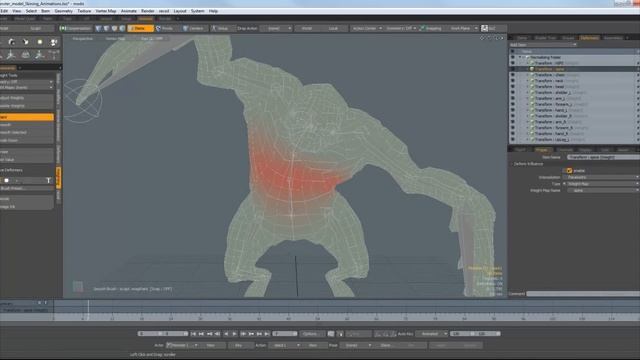Screen dimensions: 640x360
Task: Click the second selection mode icon after Compensation
Action: 107,28
